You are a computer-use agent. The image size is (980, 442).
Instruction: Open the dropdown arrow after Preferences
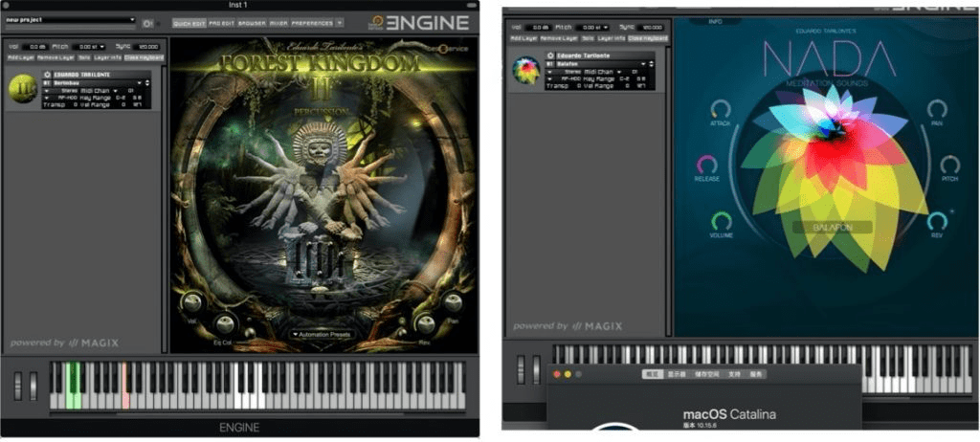[340, 23]
